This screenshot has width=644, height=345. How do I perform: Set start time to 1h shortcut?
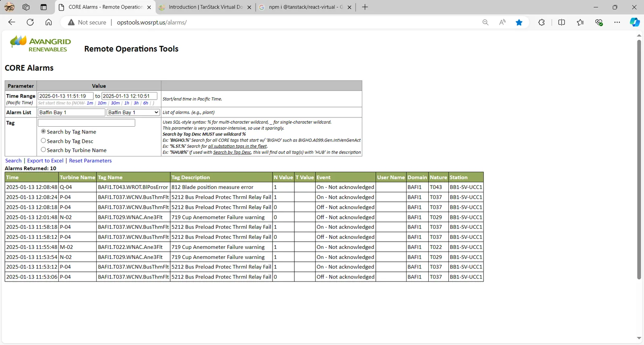[127, 103]
